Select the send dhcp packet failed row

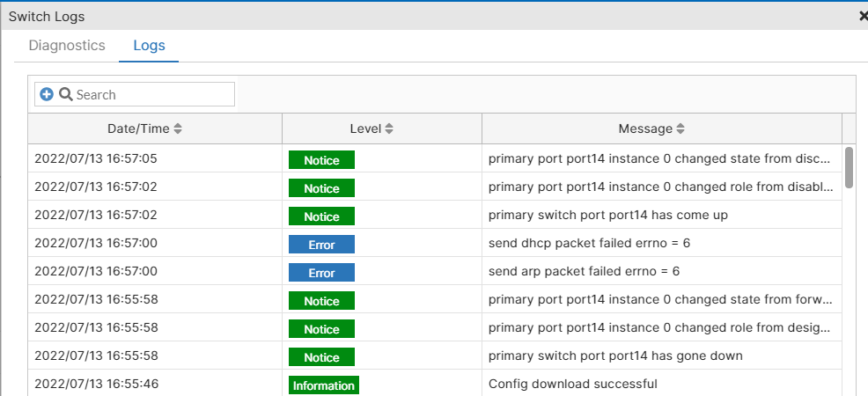tap(589, 243)
